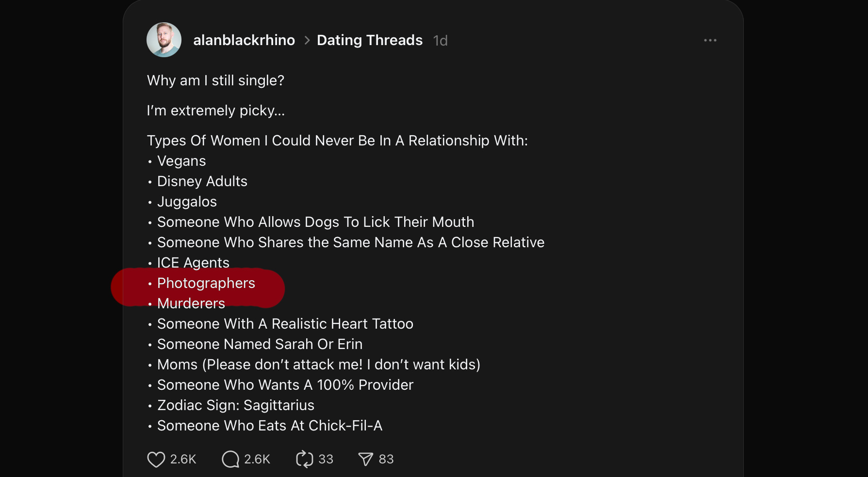868x477 pixels.
Task: Click the repost count of 33
Action: click(x=326, y=459)
